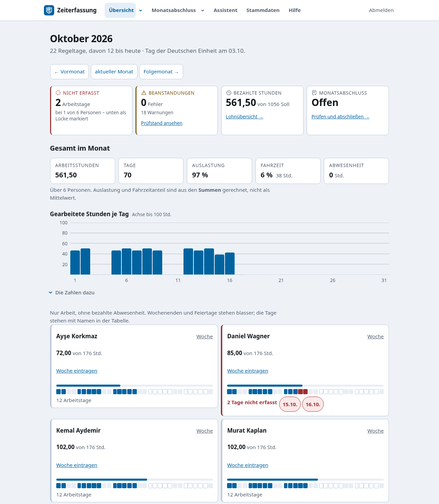Click Daniel Wagner's hours progress bar
The image size is (439, 504).
[305, 386]
